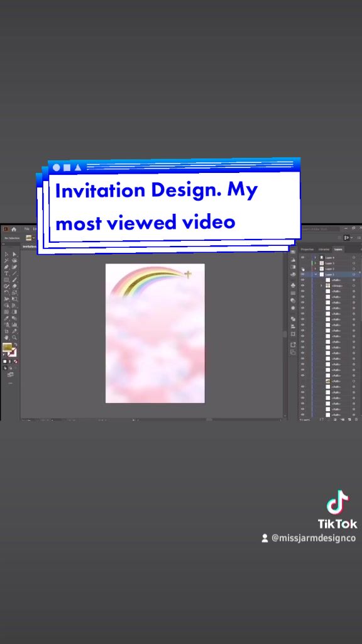Select the Invitation document tab
This screenshot has width=362, height=644.
point(29,247)
